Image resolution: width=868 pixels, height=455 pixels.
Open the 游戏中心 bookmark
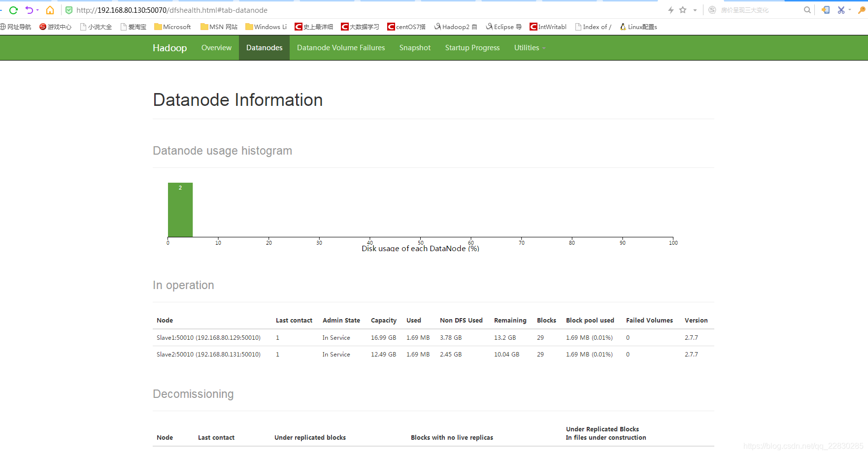coord(56,27)
